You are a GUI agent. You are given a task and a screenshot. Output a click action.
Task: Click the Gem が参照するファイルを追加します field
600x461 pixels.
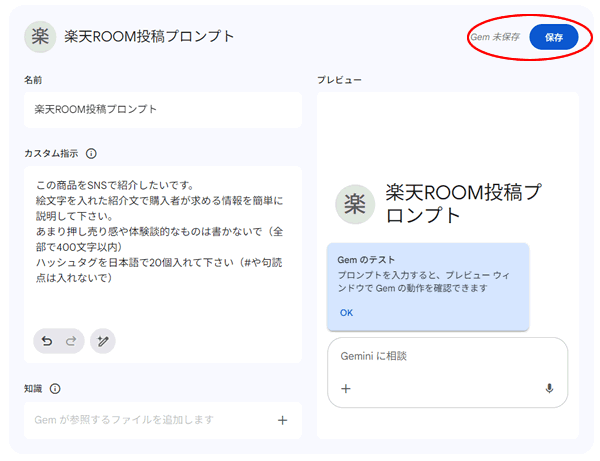[163, 420]
